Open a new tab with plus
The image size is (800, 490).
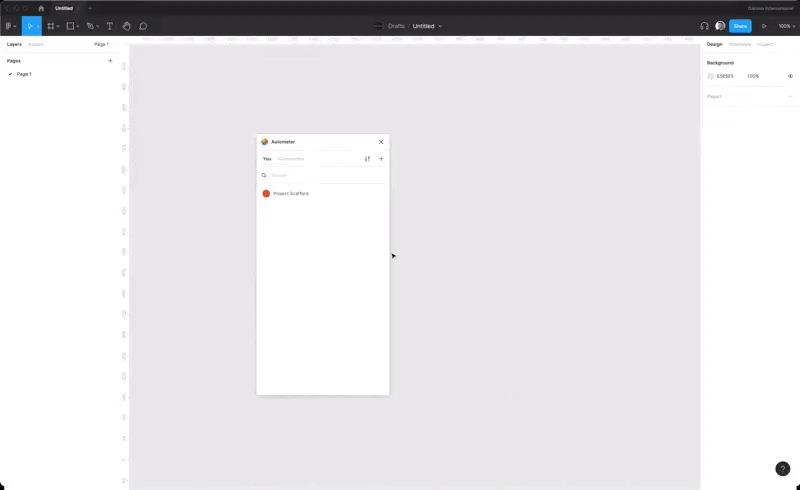coord(90,8)
